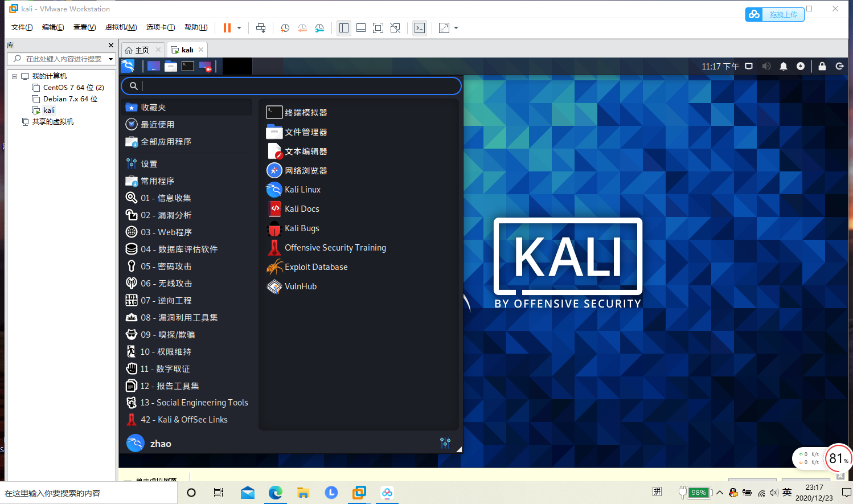Click Kali power manager icon
The width and height of the screenshot is (853, 504).
pos(801,66)
